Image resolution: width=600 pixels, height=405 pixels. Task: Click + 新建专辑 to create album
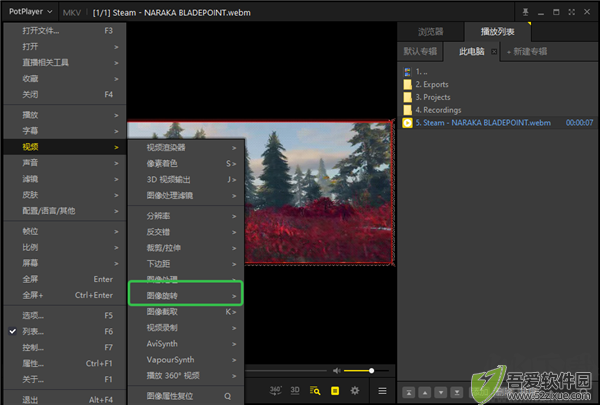[527, 51]
